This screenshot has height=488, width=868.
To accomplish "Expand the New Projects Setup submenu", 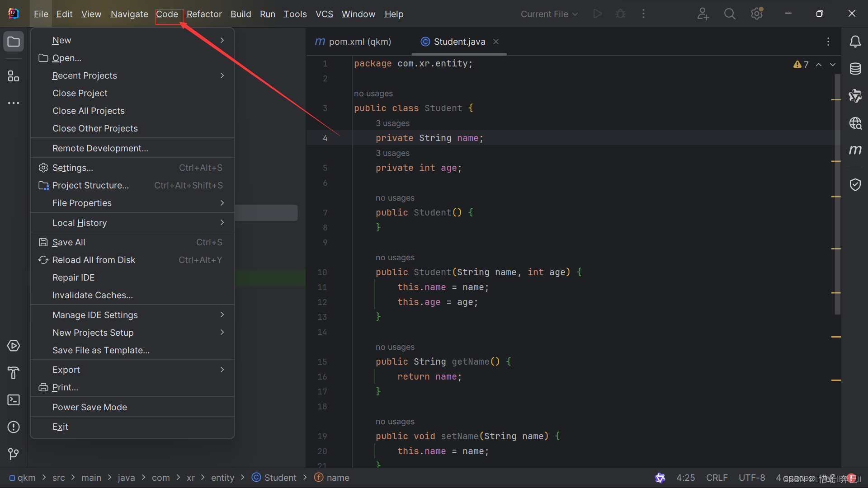I will 132,333.
